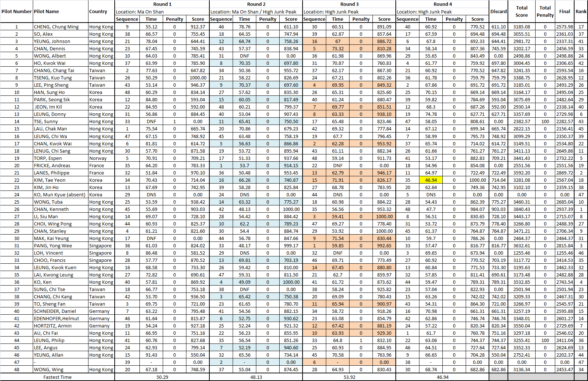The height and width of the screenshot is (381, 588).
Task: Select Round 2 fastest time 48.13
Action: (x=256, y=377)
